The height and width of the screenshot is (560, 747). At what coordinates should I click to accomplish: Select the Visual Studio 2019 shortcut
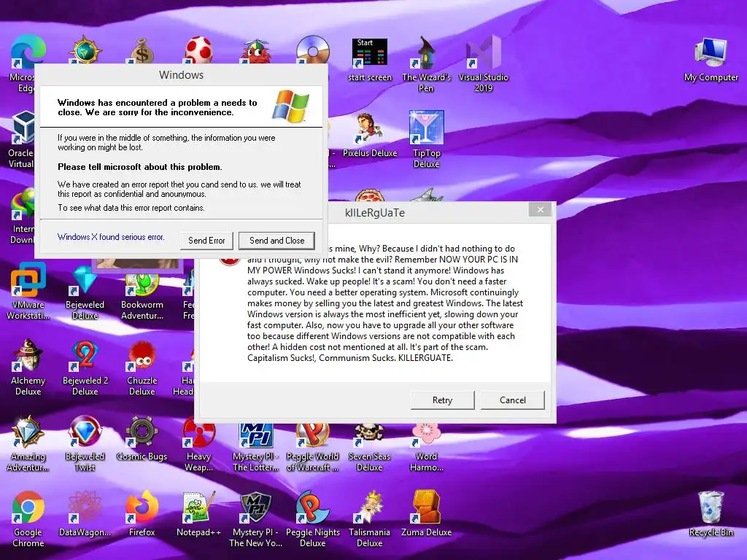[483, 64]
